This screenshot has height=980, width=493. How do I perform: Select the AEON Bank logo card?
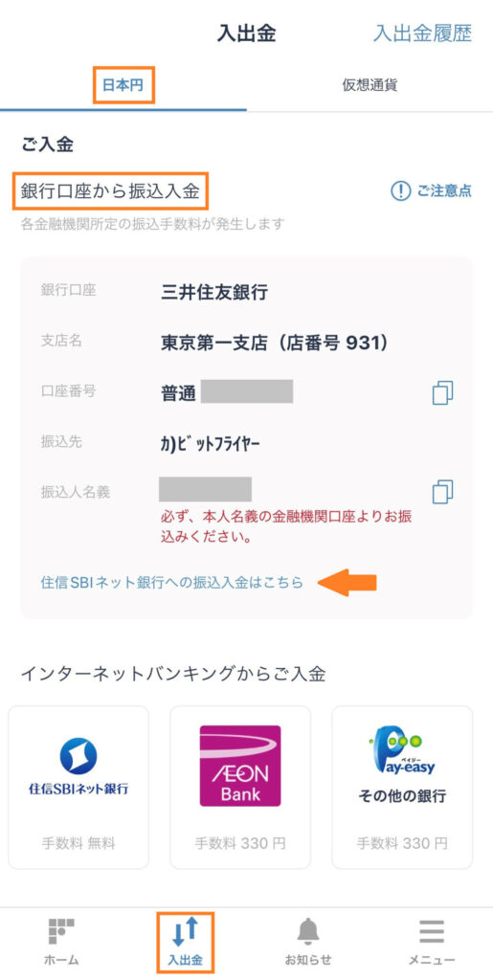(x=240, y=788)
